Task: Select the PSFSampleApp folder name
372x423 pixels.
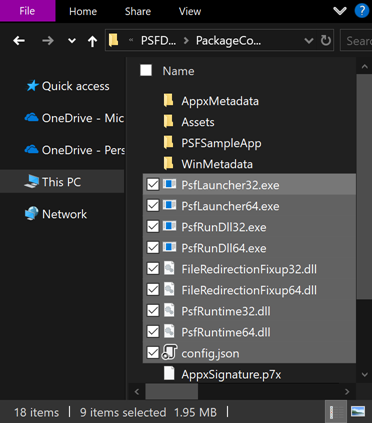Action: click(x=221, y=143)
